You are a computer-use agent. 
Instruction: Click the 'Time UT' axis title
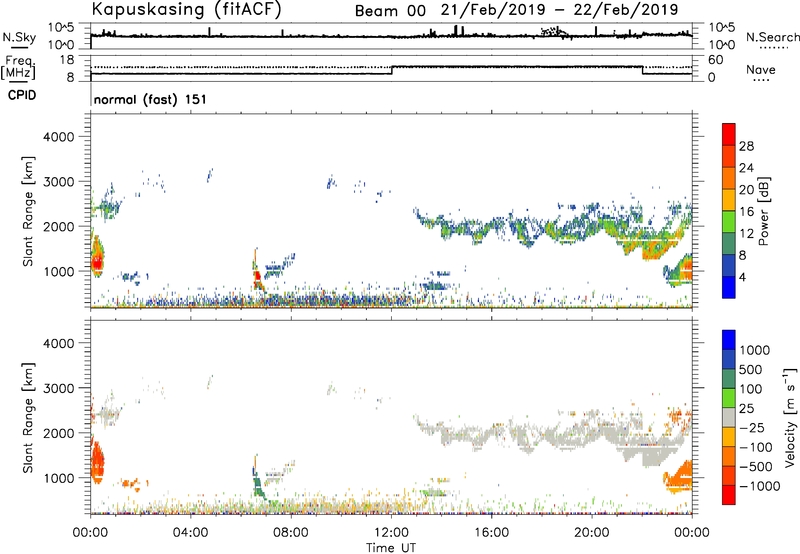point(391,548)
